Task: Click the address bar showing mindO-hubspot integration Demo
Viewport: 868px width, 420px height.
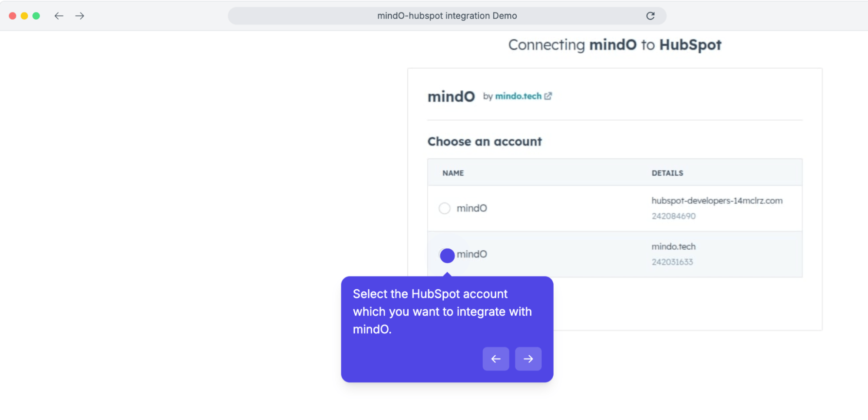Action: pos(446,16)
